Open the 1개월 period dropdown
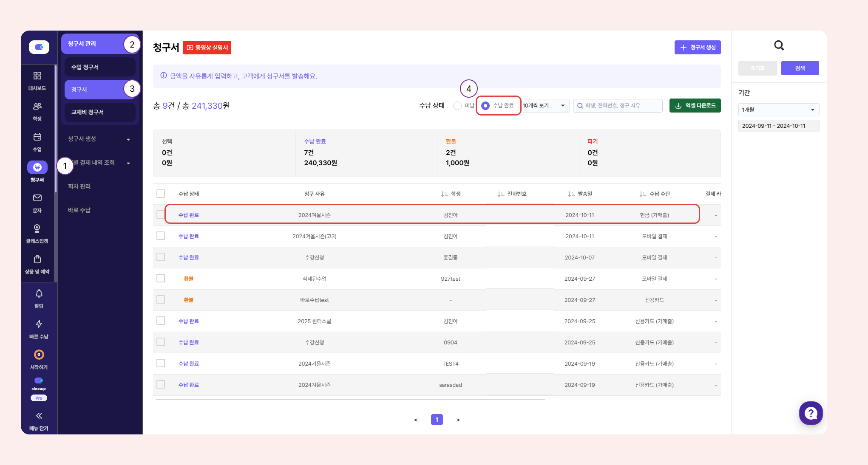 778,110
